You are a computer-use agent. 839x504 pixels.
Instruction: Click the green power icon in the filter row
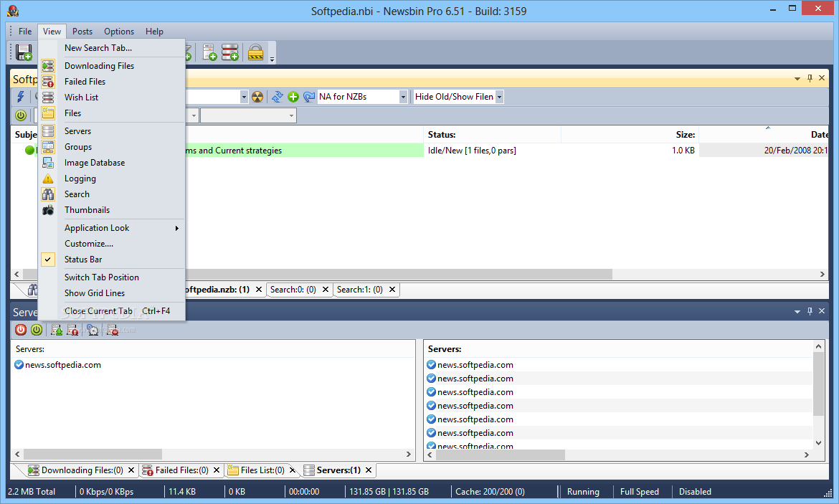[20, 115]
